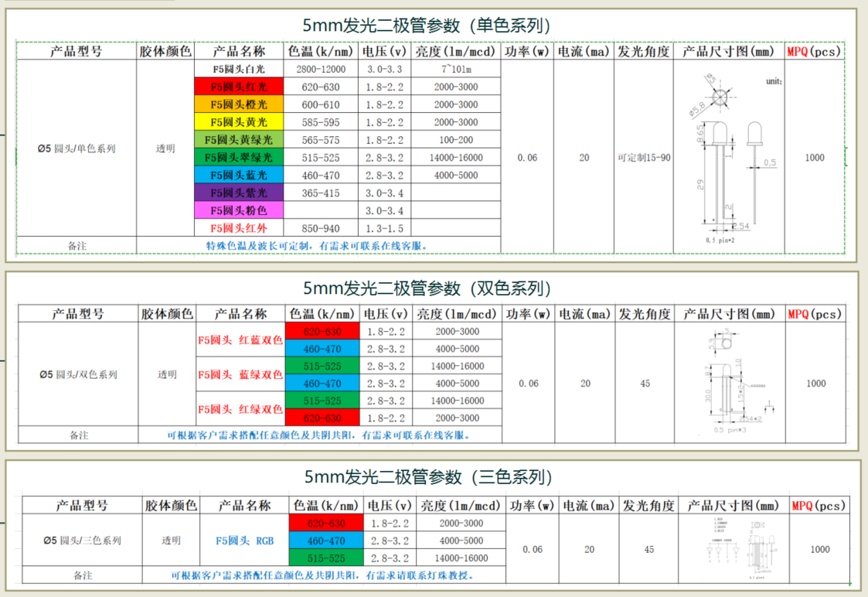Screen dimensions: 868x597
Task: Select the 3.0-3.3 voltage cell
Action: (x=384, y=69)
